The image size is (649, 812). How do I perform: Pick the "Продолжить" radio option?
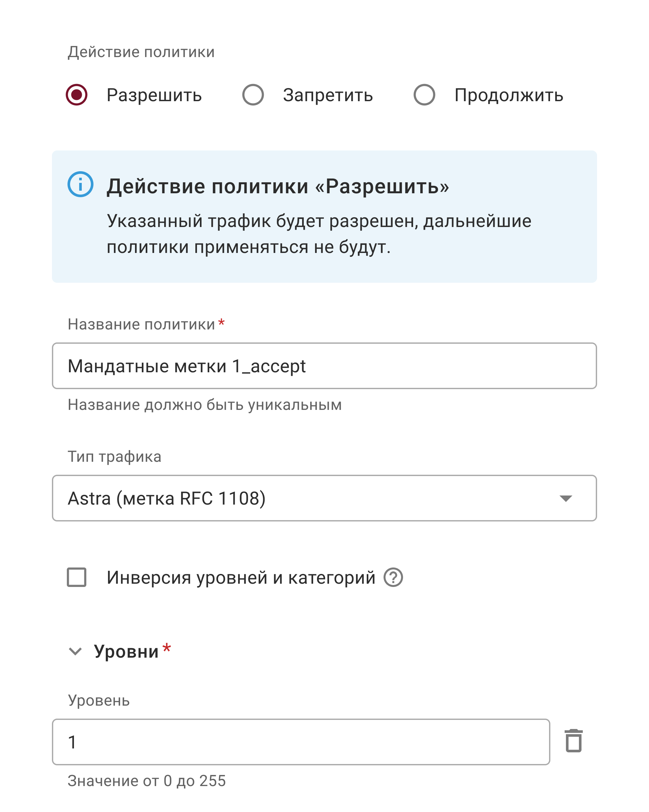pos(424,95)
